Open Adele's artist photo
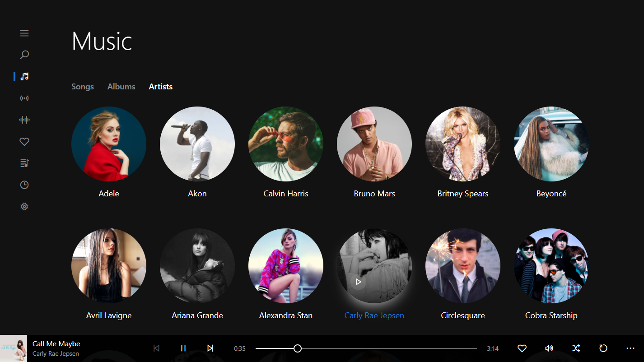 (x=109, y=144)
